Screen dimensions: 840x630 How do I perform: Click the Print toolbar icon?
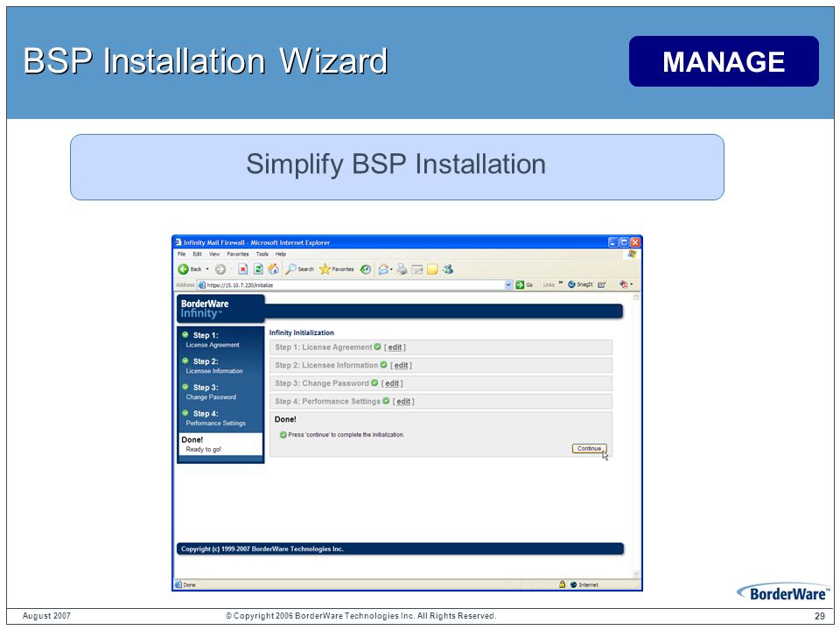tap(402, 269)
